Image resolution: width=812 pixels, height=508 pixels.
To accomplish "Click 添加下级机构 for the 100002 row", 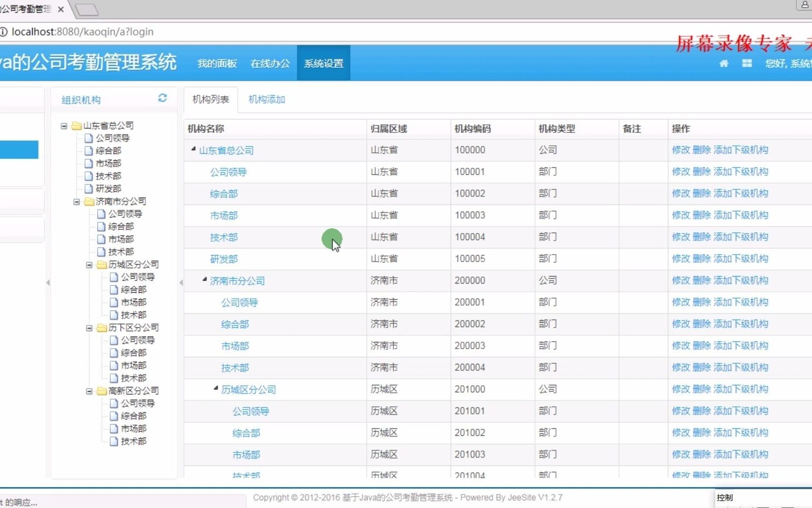I will [741, 194].
